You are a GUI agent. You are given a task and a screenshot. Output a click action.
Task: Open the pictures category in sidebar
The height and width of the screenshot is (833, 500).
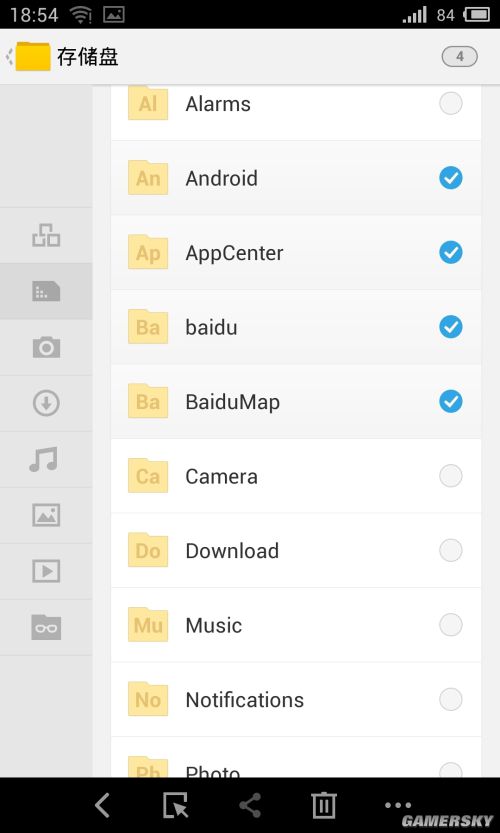point(46,515)
